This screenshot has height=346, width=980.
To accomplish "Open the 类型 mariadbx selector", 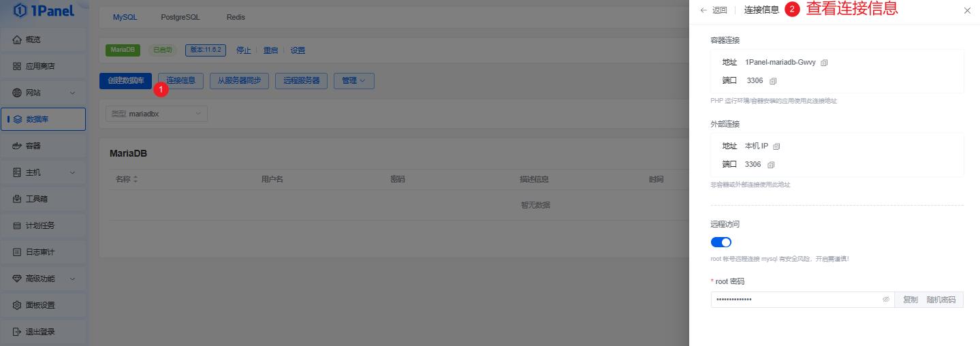I will pos(157,114).
